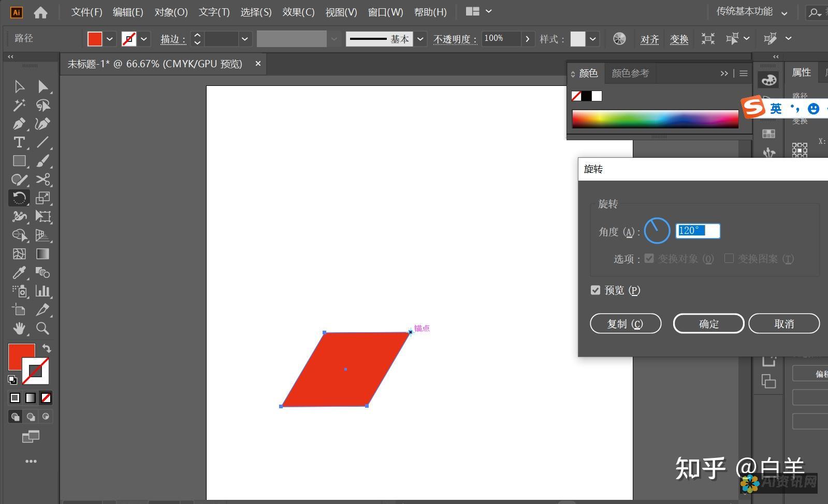This screenshot has width=828, height=504.
Task: Set paint type to None
Action: pyautogui.click(x=46, y=398)
